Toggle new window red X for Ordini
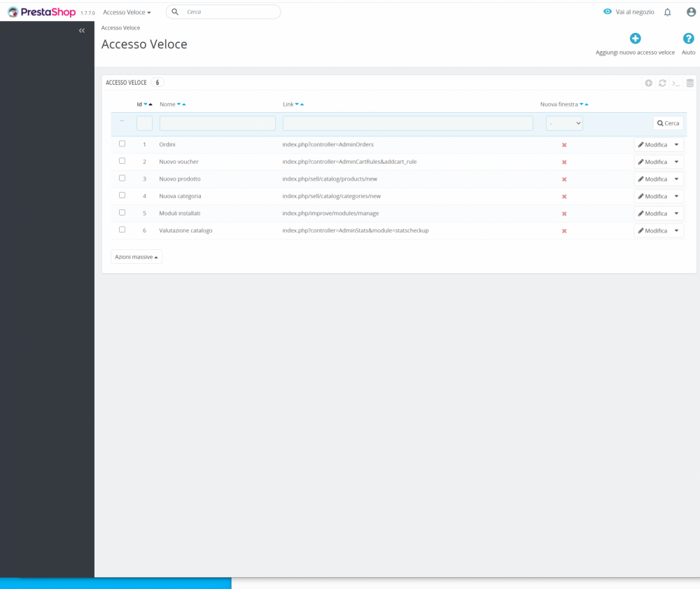Screen dimensions: 700x589 click(564, 145)
